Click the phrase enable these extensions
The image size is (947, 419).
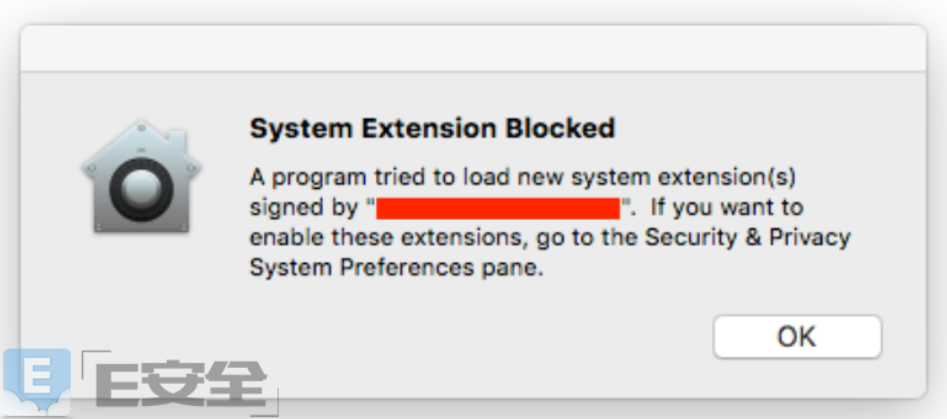tap(385, 238)
